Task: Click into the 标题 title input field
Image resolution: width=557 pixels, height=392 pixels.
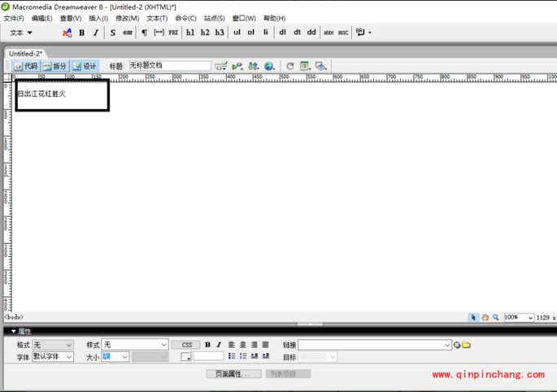Action: (169, 66)
